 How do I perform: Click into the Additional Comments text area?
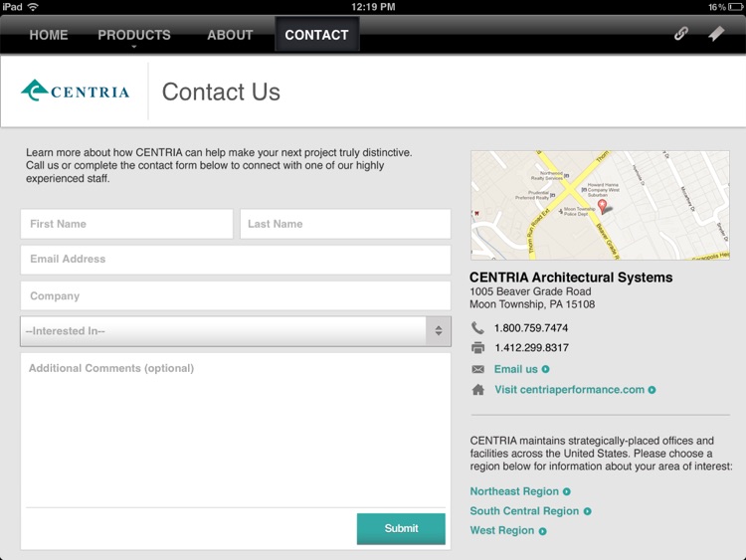point(236,428)
